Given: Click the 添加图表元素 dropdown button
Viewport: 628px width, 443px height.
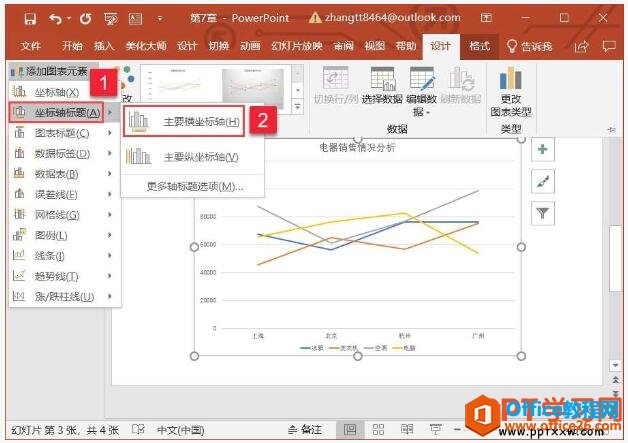Looking at the screenshot, I should tap(53, 71).
